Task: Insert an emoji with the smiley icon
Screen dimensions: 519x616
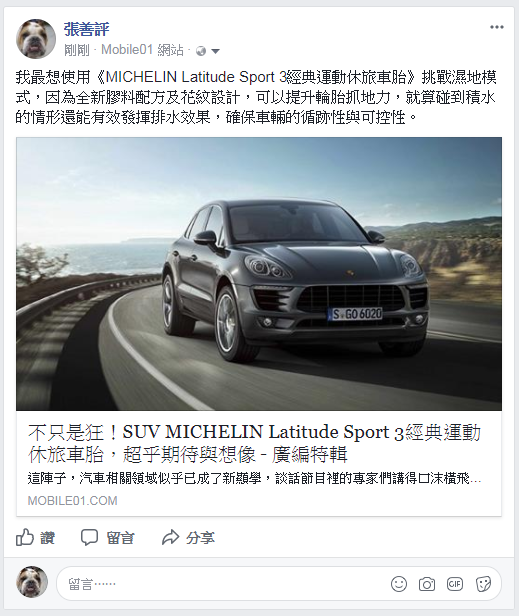Action: tap(399, 584)
